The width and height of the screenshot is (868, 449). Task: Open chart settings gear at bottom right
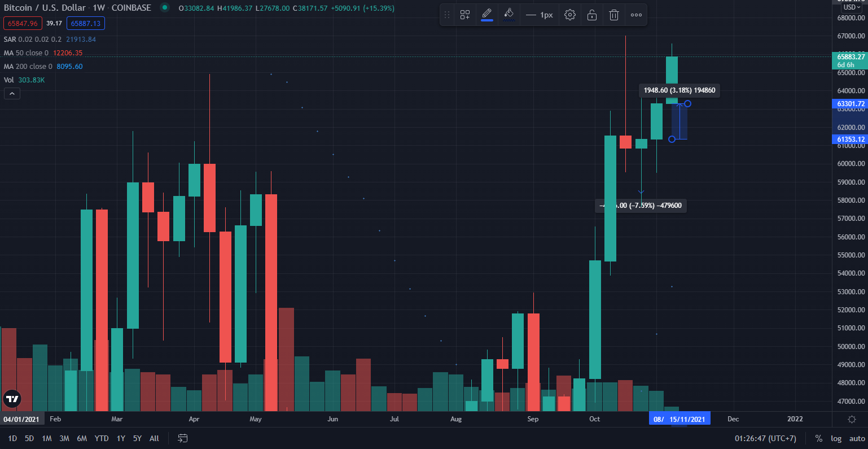tap(852, 419)
